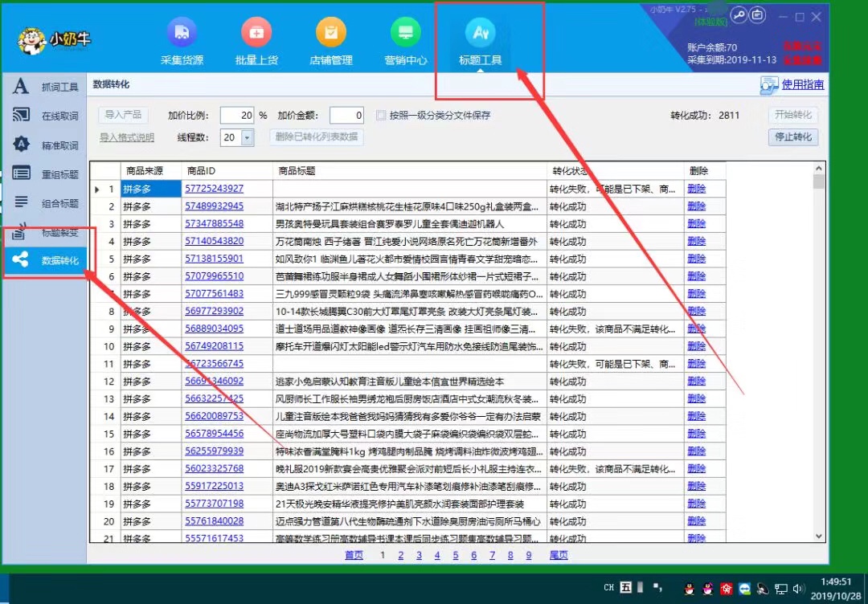This screenshot has width=868, height=604.
Task: Choose 标题裂变 from the sidebar
Action: [45, 232]
